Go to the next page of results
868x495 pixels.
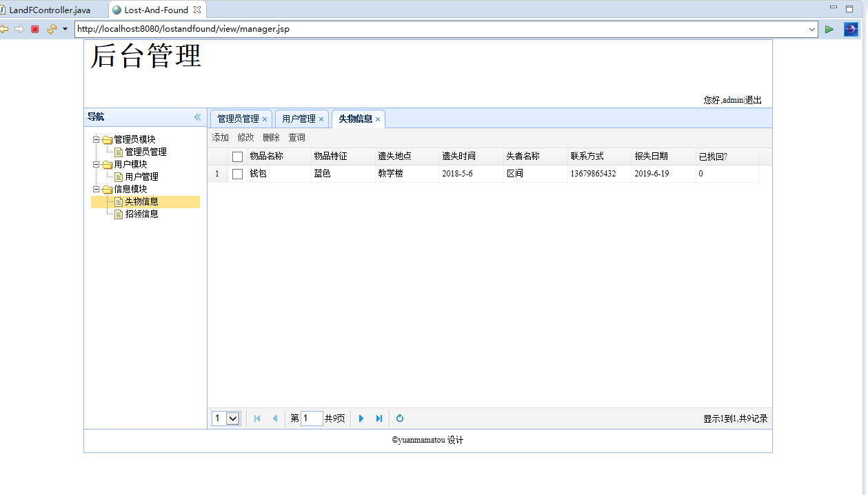click(x=361, y=418)
